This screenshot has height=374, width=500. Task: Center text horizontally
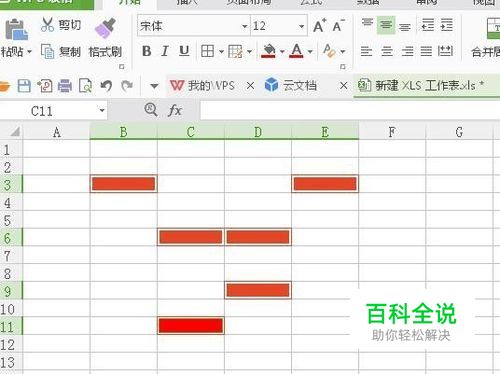point(387,51)
